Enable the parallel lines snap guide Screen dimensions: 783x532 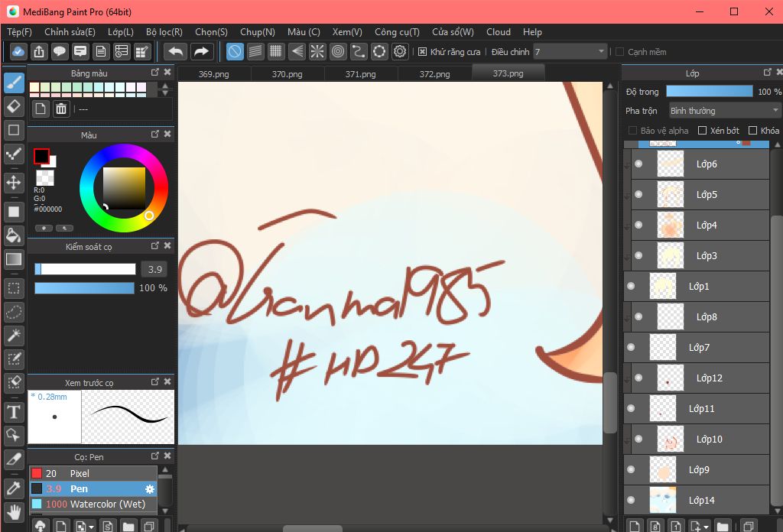coord(255,51)
